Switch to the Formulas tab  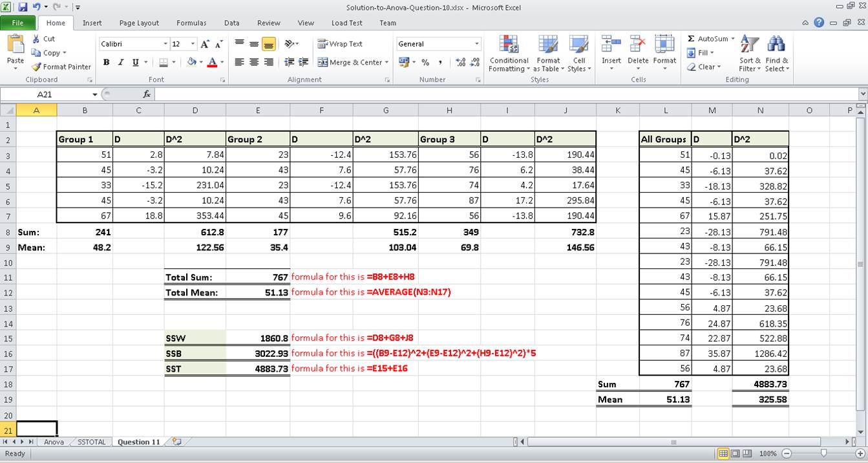[x=191, y=23]
